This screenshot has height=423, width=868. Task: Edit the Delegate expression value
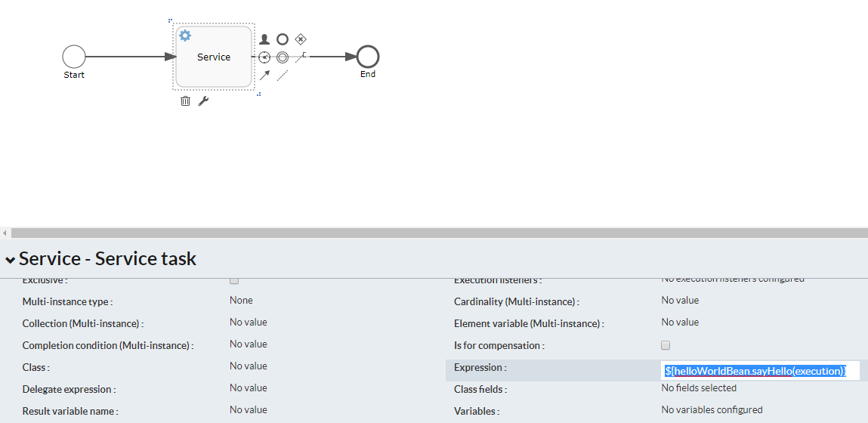click(249, 388)
